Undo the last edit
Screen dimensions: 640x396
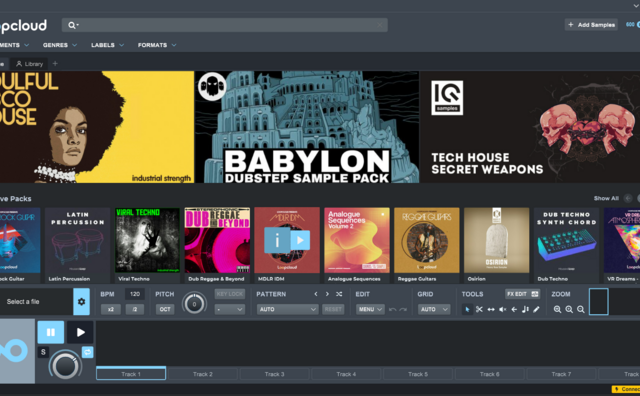(x=392, y=309)
